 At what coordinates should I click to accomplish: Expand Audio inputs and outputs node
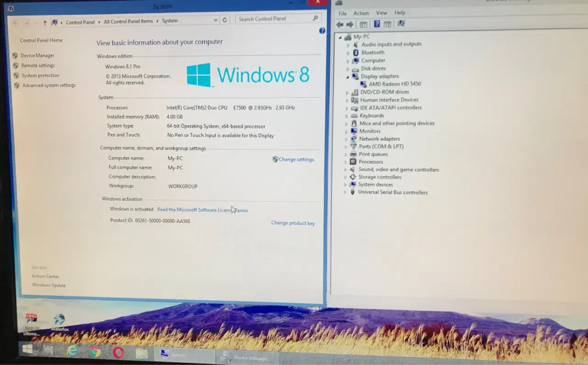348,45
